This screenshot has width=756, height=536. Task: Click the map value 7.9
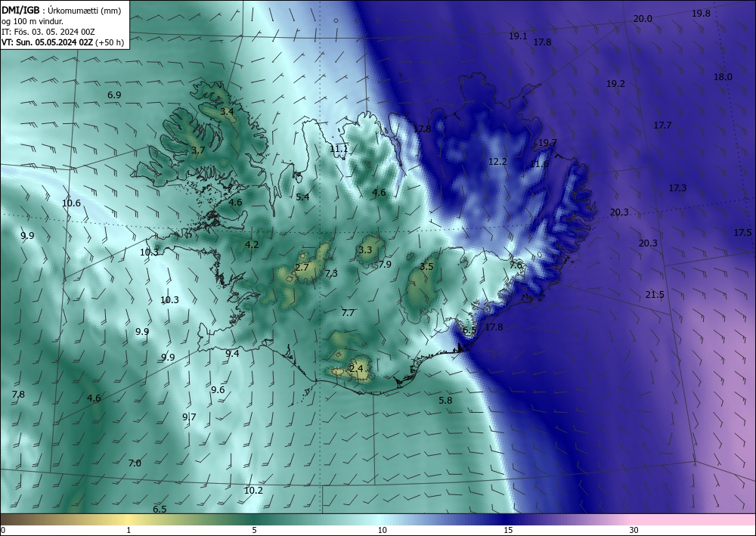coord(385,264)
